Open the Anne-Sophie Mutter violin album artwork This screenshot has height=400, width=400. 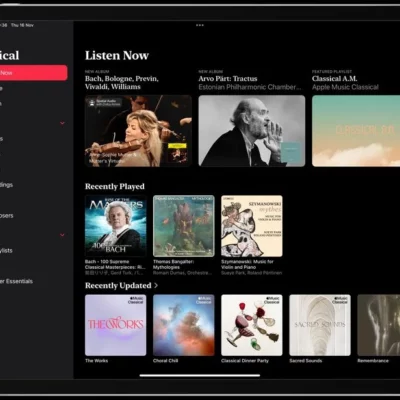coord(138,131)
